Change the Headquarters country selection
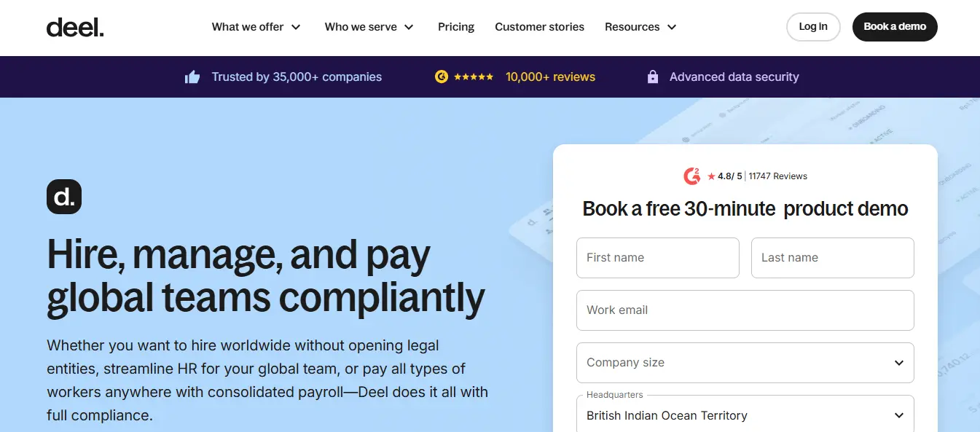The width and height of the screenshot is (980, 432). tap(745, 415)
